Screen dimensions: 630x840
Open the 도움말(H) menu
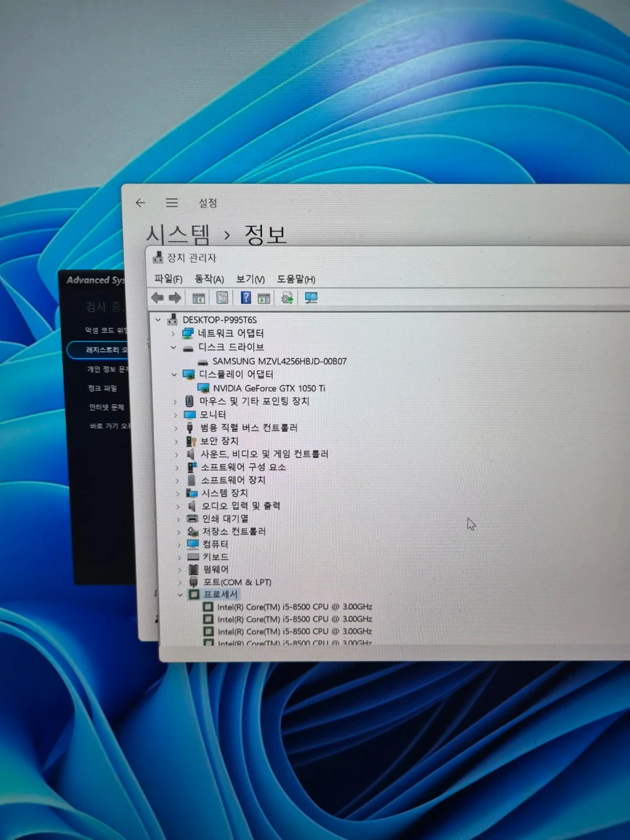tap(296, 279)
